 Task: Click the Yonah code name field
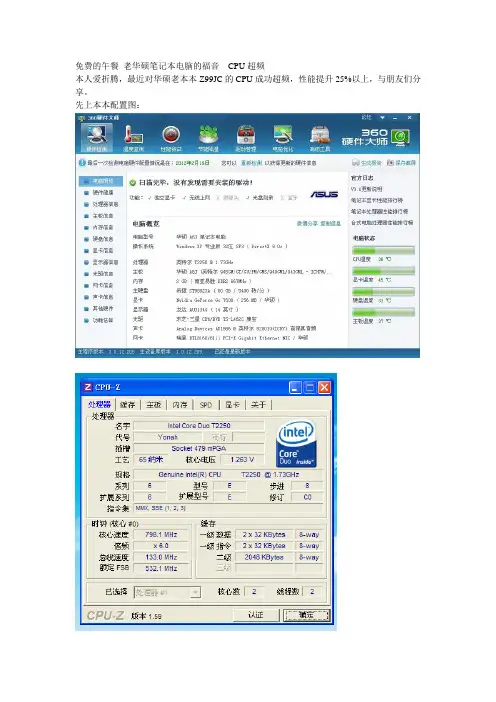tap(167, 437)
